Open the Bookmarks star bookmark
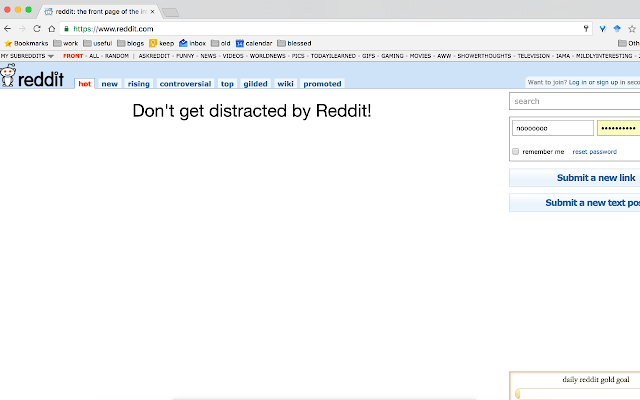640x400 pixels. [x=26, y=43]
